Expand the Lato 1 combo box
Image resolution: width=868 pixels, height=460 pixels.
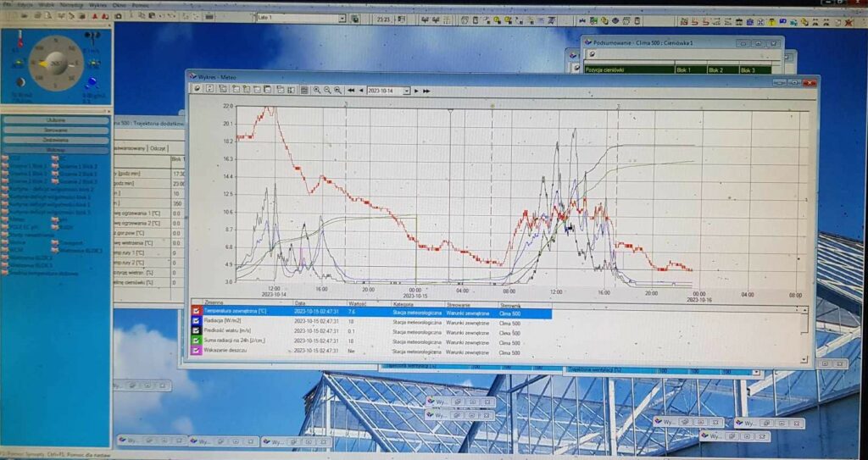(342, 18)
